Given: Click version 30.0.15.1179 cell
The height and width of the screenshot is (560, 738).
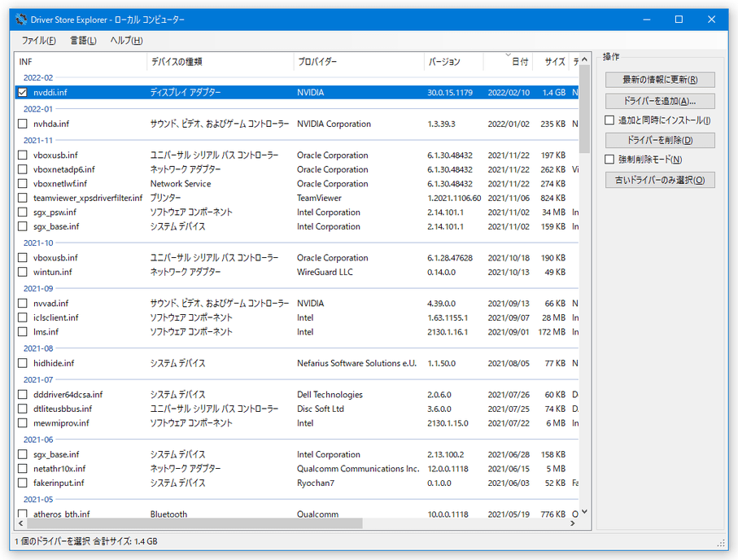Looking at the screenshot, I should [x=450, y=92].
